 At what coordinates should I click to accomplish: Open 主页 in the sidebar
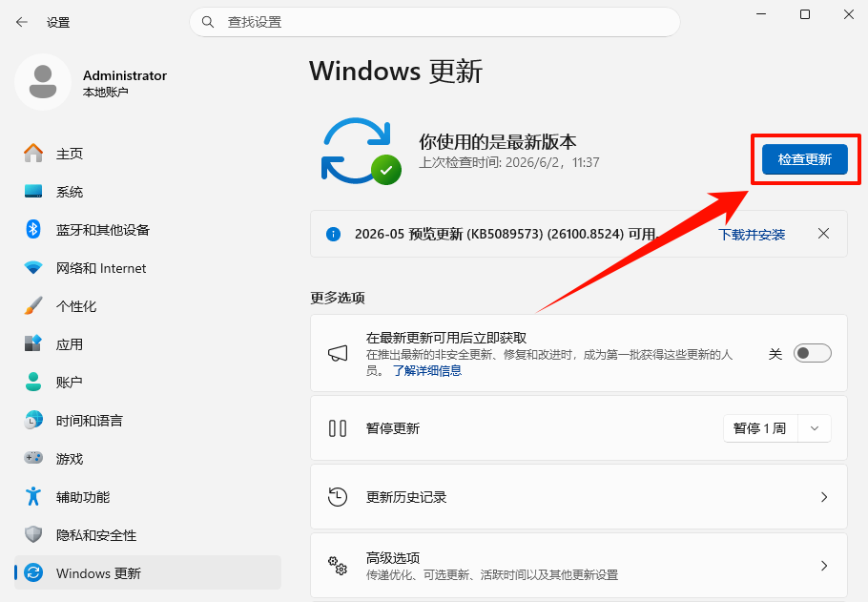[x=148, y=153]
